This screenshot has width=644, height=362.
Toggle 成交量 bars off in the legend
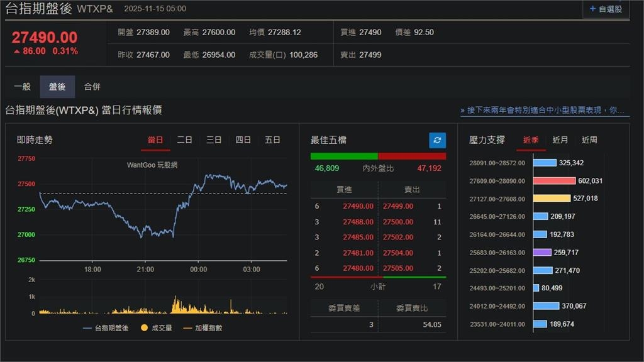pyautogui.click(x=158, y=327)
